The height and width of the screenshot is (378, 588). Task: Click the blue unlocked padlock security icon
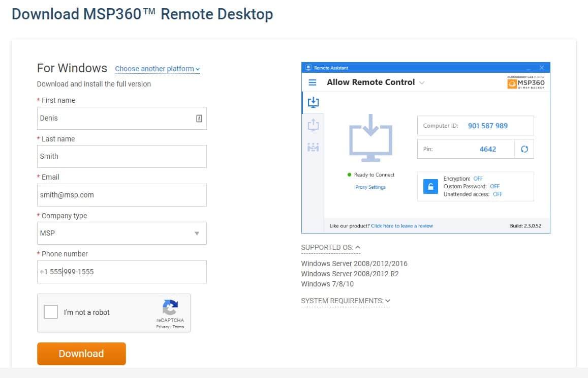430,187
